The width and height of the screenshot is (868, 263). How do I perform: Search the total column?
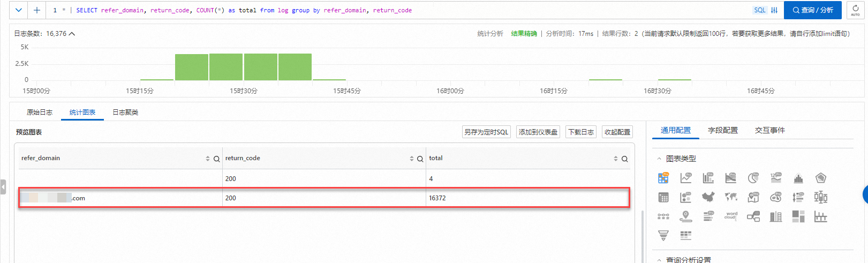(x=624, y=159)
